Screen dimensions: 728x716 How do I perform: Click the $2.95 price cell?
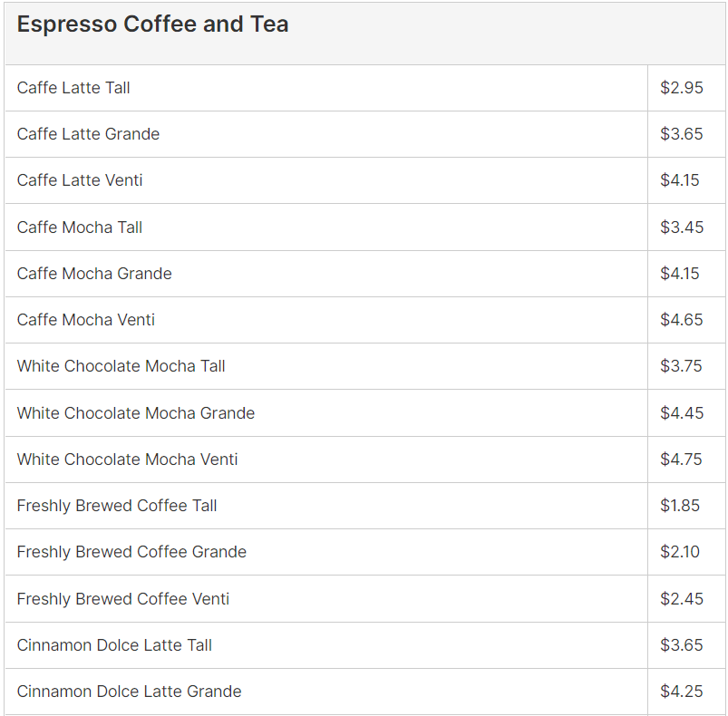click(x=682, y=88)
